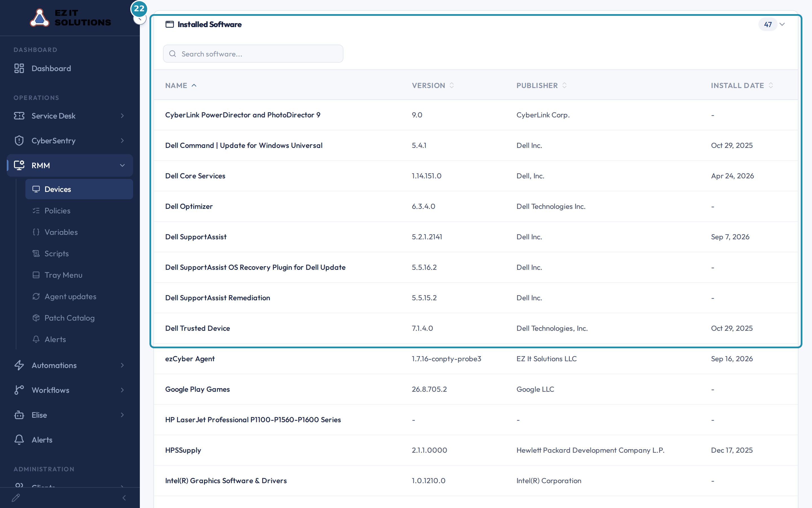The width and height of the screenshot is (812, 508).
Task: Click the 47 software count badge
Action: 768,25
